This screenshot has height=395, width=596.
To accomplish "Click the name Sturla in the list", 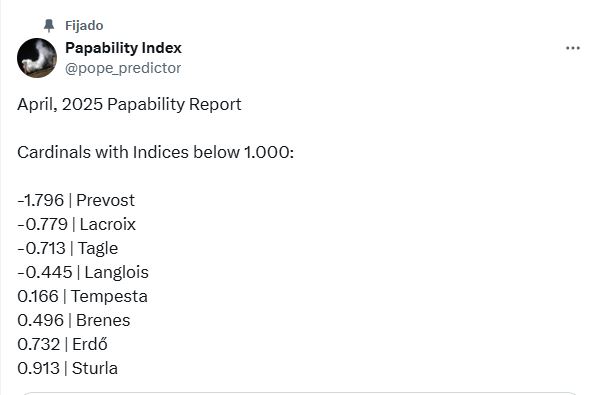I will pos(95,368).
